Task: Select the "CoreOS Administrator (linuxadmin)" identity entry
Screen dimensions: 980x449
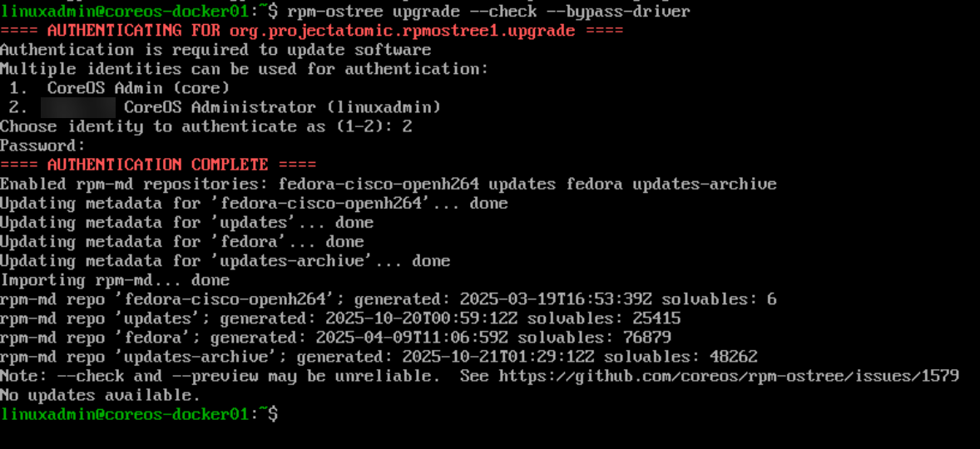Action: 282,107
